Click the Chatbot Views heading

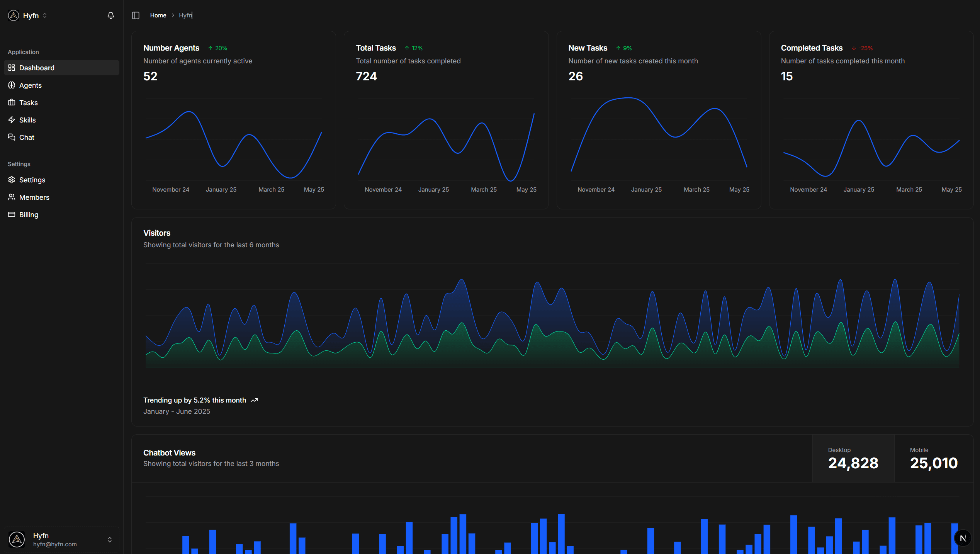169,453
